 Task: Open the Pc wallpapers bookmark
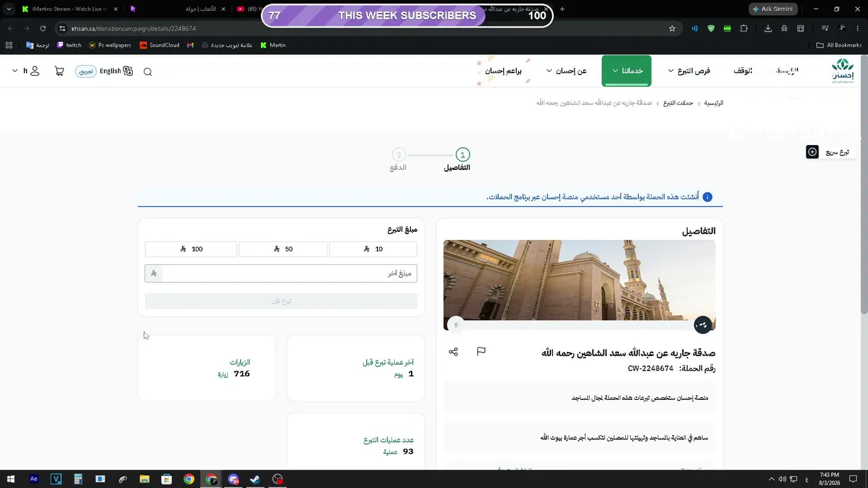(110, 45)
